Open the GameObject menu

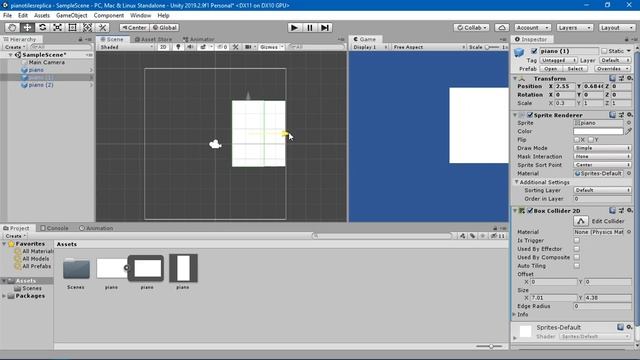(x=72, y=16)
